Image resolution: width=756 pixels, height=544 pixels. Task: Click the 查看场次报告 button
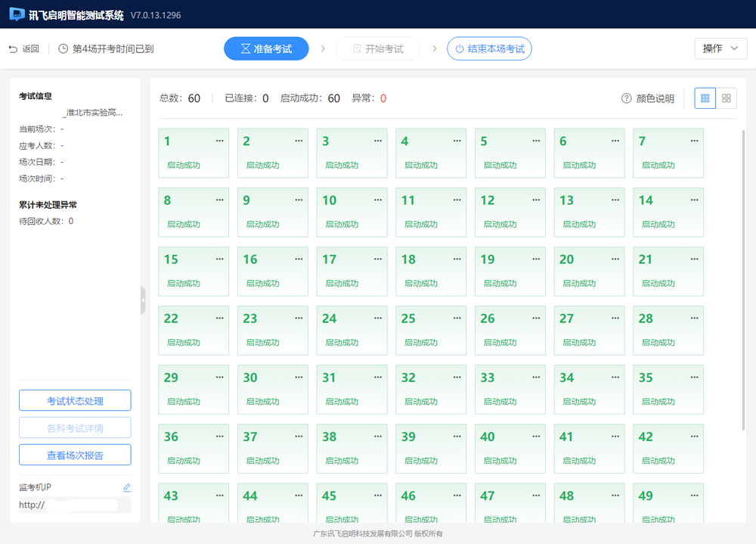(x=75, y=455)
